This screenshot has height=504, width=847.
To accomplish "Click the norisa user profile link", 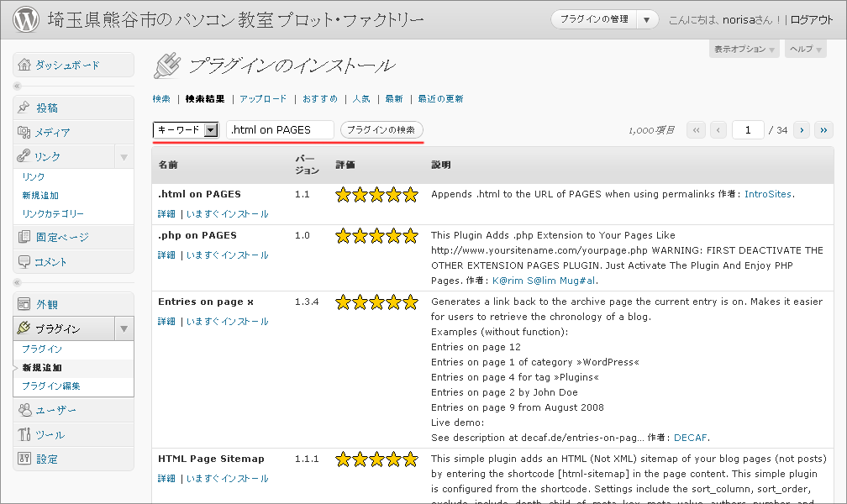I will coord(739,20).
